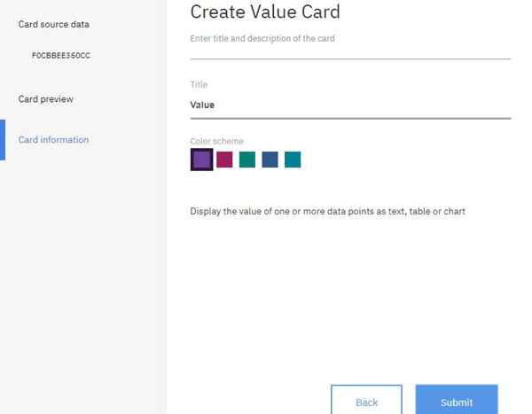The image size is (532, 414).
Task: Click the Color scheme label
Action: [217, 141]
